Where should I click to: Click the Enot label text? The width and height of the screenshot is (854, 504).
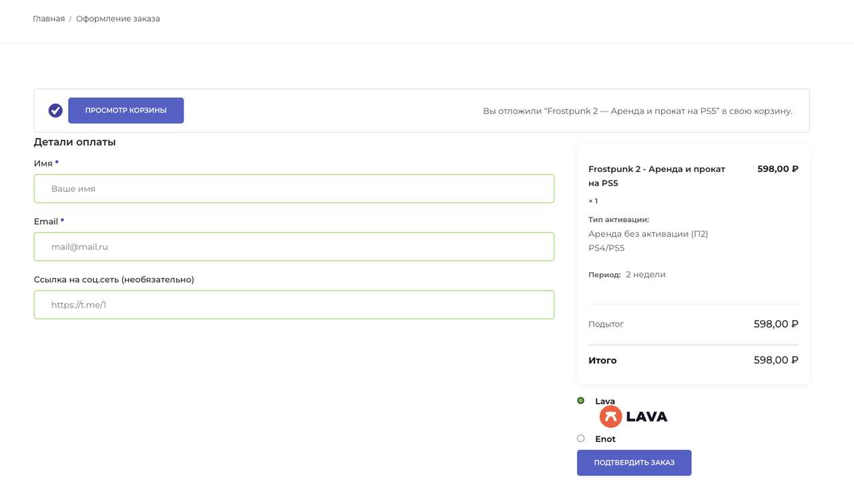tap(605, 439)
